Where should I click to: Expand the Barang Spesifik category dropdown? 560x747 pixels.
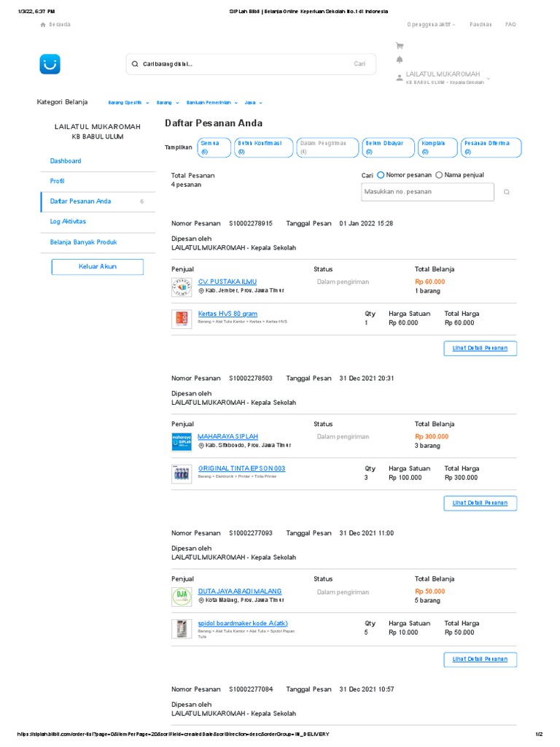coord(128,103)
